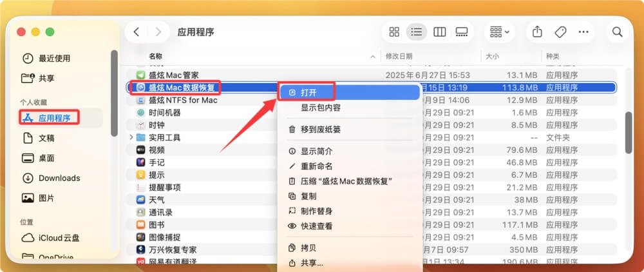Choose 显示简介 in the context menu

pyautogui.click(x=348, y=151)
